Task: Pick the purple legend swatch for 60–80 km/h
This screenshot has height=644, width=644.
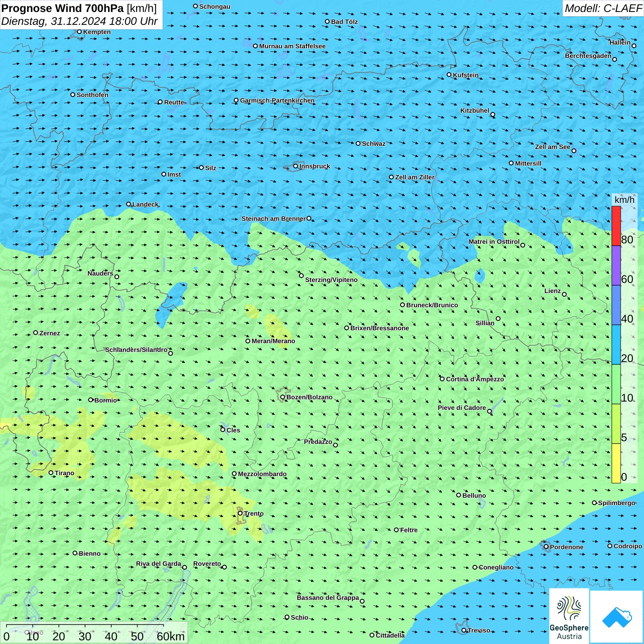Action: coord(616,265)
